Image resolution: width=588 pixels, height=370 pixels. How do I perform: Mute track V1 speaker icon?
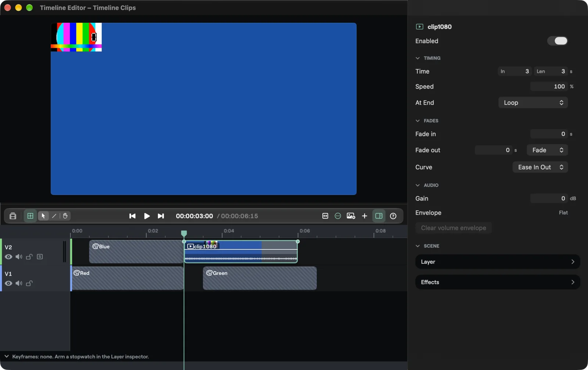[x=19, y=283]
